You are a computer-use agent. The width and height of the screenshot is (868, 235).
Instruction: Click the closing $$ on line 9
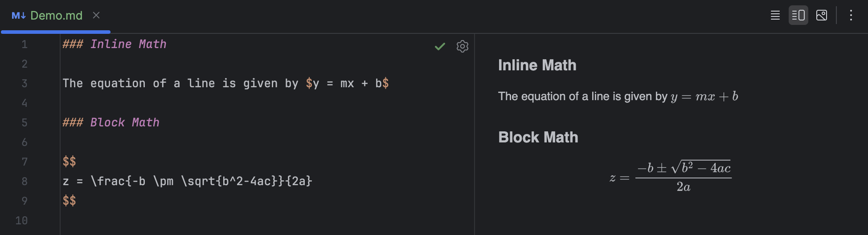pos(69,201)
